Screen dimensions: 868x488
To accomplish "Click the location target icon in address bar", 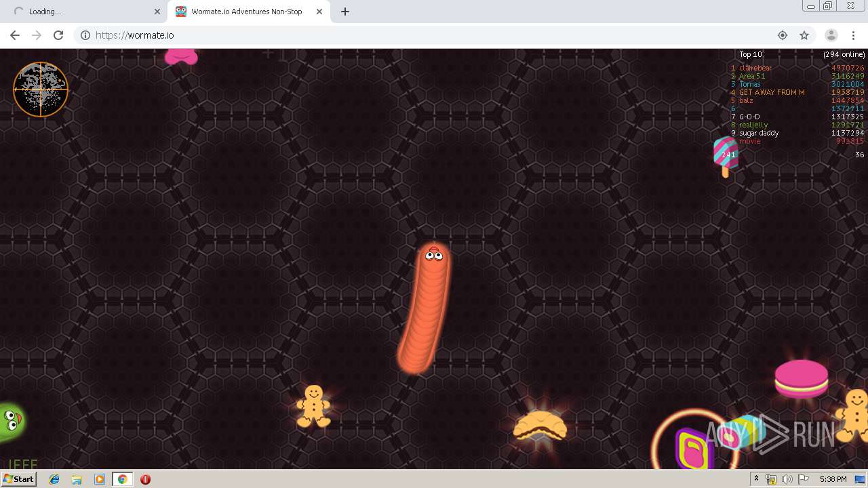I will pyautogui.click(x=783, y=35).
